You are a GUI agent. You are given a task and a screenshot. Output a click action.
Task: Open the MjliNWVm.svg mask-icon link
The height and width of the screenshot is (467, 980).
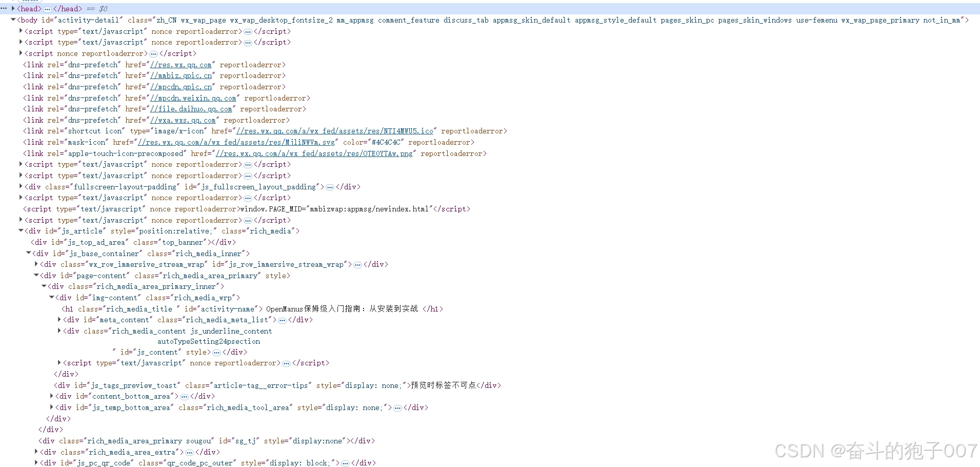tap(236, 142)
